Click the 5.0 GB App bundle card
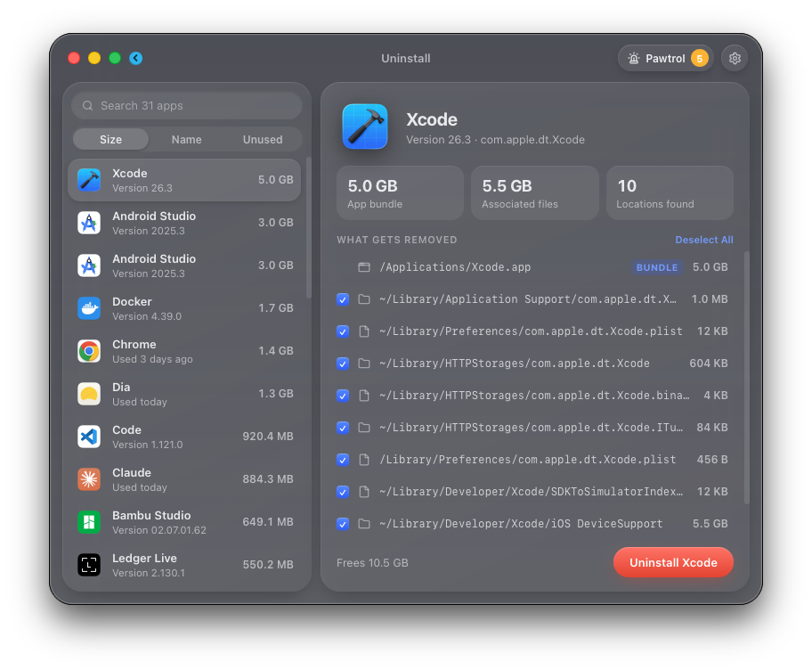 coord(400,192)
